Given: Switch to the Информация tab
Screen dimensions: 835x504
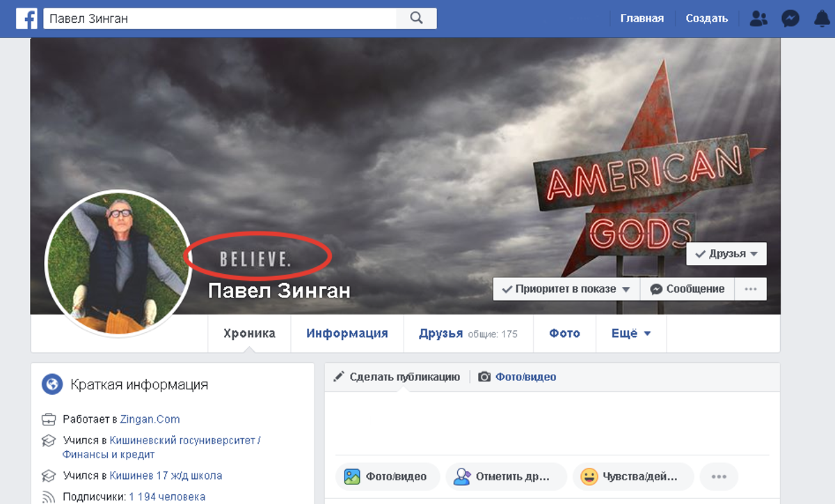Looking at the screenshot, I should [347, 334].
